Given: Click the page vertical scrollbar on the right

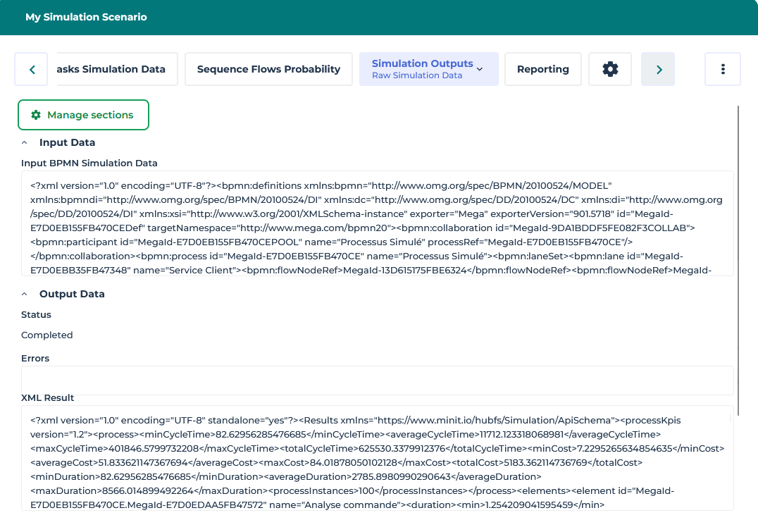Looking at the screenshot, I should tap(738, 261).
